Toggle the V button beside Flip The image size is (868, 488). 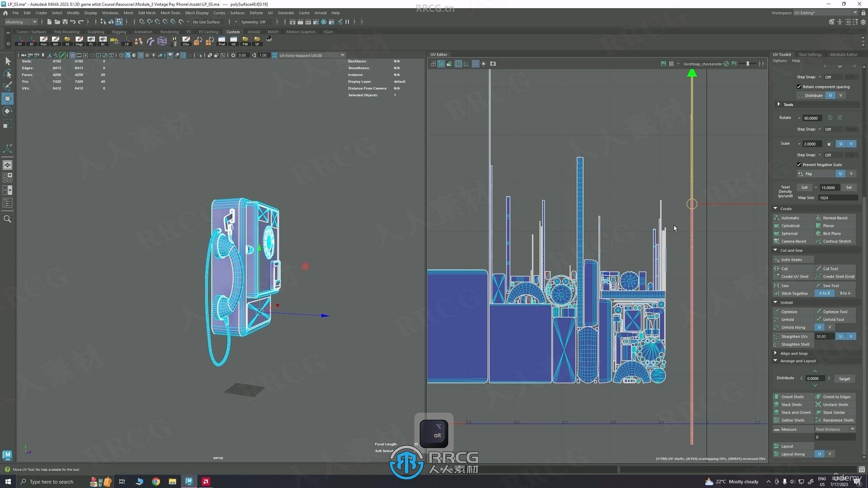click(x=851, y=174)
